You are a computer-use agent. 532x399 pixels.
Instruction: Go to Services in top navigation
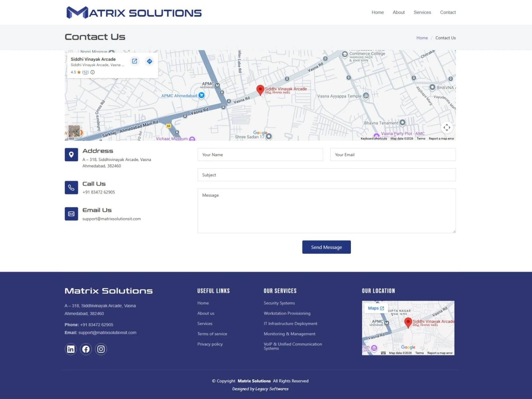422,12
